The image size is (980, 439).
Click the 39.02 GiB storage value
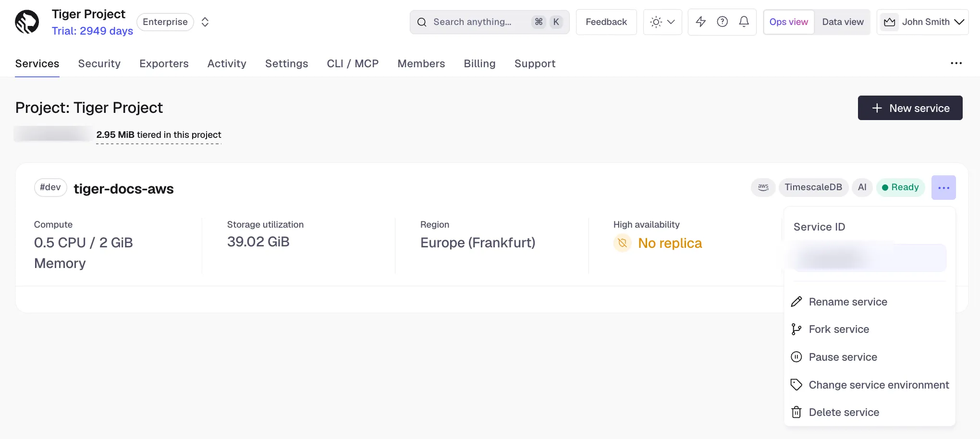point(258,242)
